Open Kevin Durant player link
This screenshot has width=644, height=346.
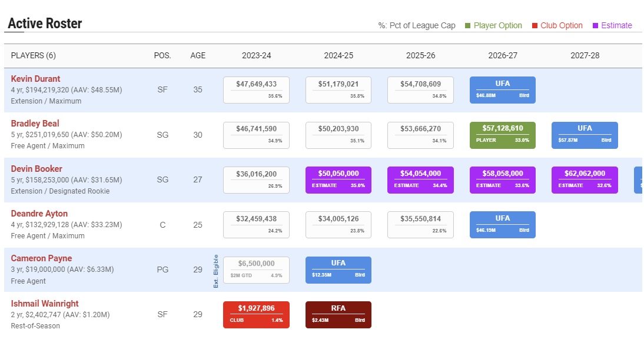click(x=35, y=79)
